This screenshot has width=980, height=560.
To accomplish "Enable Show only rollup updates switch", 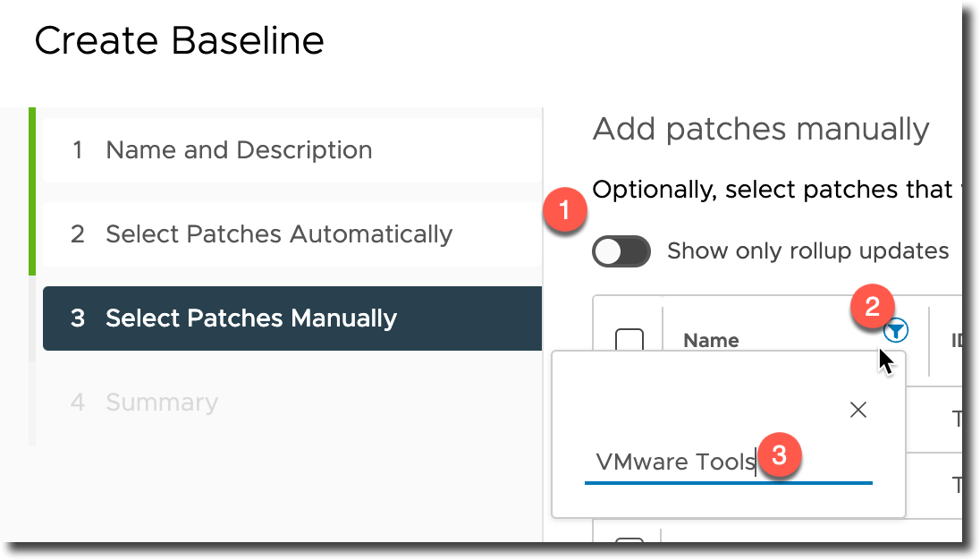I will (621, 251).
